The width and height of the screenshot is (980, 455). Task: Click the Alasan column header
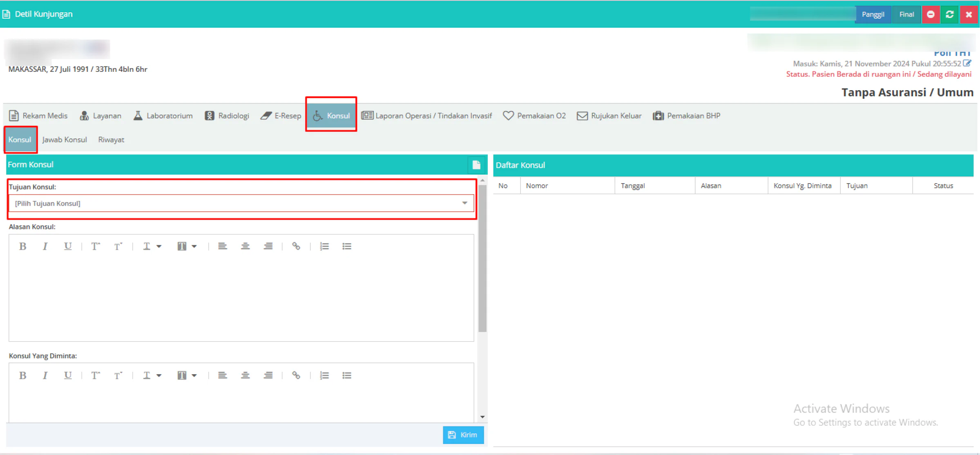(x=731, y=186)
